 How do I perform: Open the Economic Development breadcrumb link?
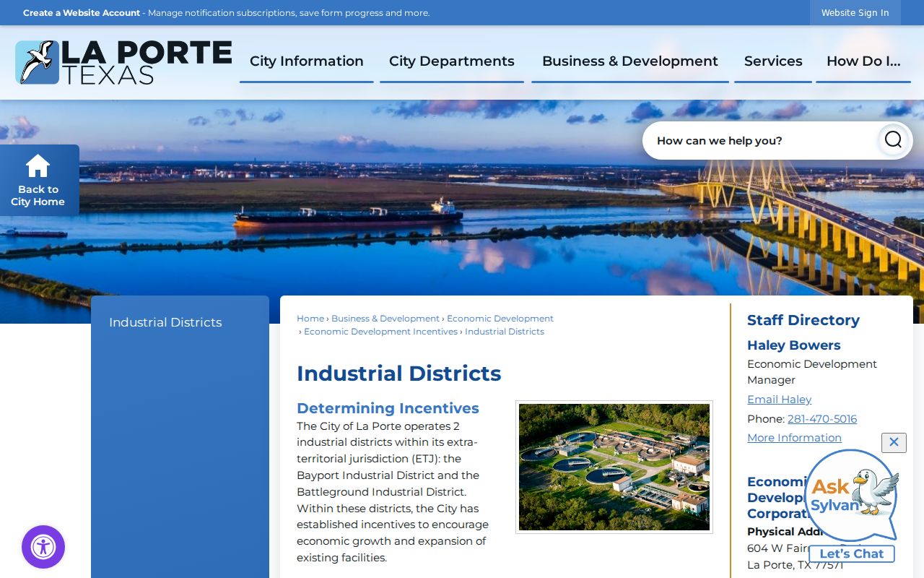pos(500,319)
